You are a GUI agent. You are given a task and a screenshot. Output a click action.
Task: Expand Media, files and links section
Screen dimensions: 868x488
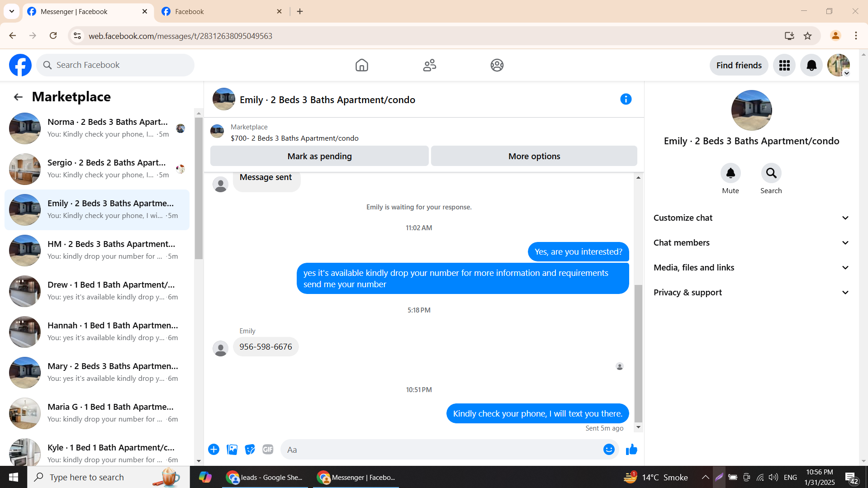(751, 268)
